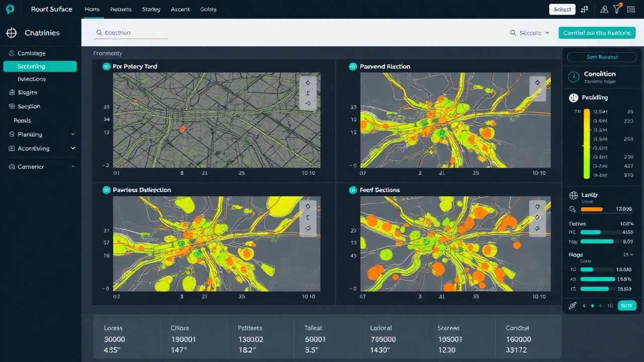
Task: Click the round icon beside Pedding
Action: point(573,98)
